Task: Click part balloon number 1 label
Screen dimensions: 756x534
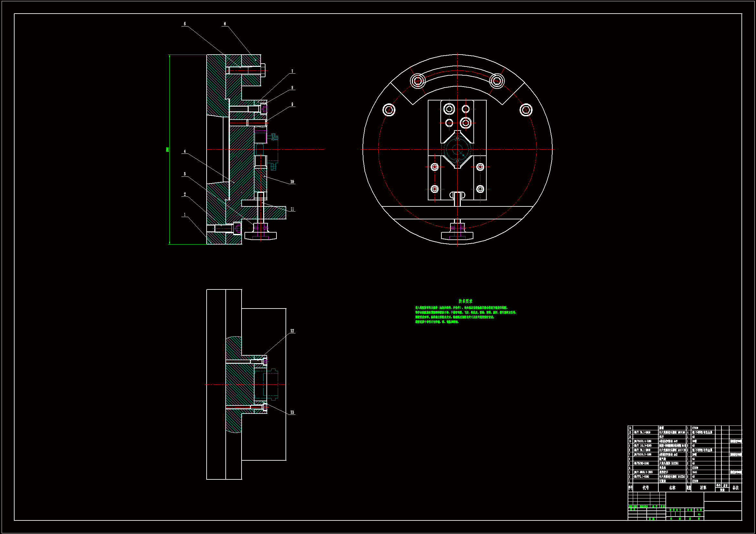Action: (x=185, y=215)
